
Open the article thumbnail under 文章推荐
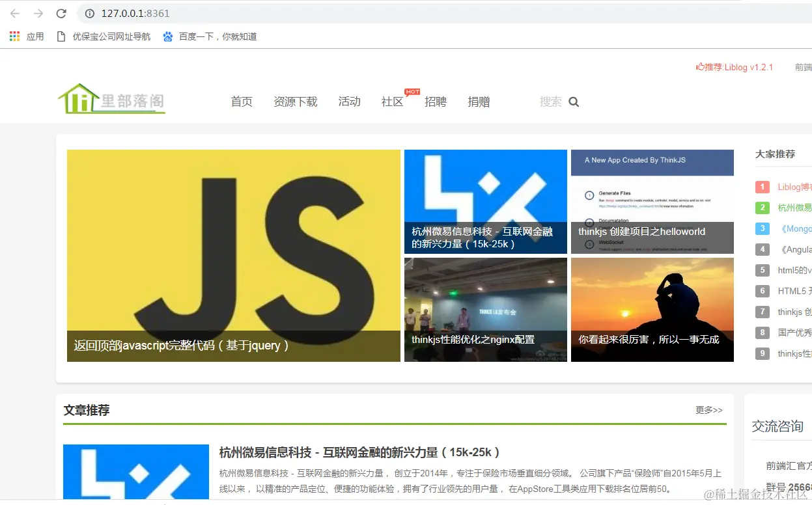(x=136, y=472)
